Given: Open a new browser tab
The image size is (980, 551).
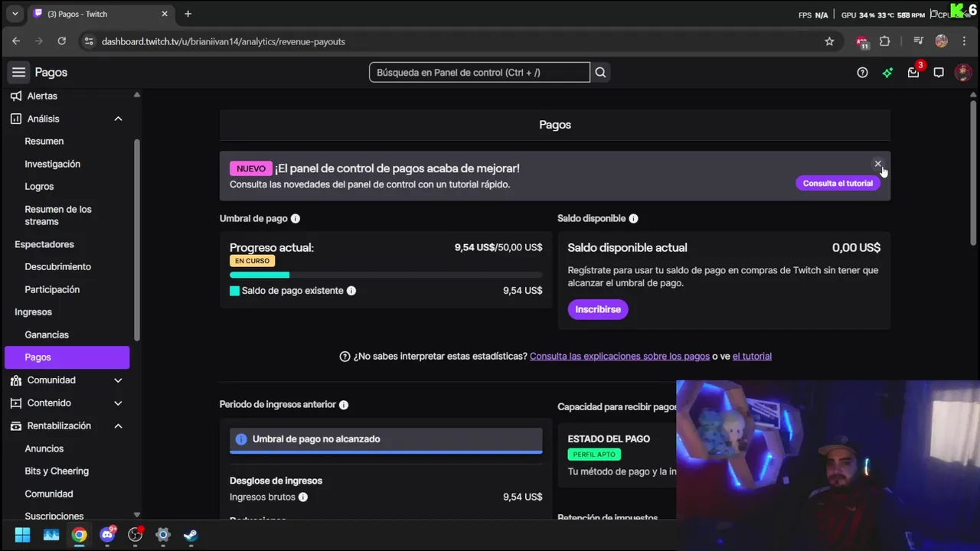Looking at the screenshot, I should [x=188, y=14].
